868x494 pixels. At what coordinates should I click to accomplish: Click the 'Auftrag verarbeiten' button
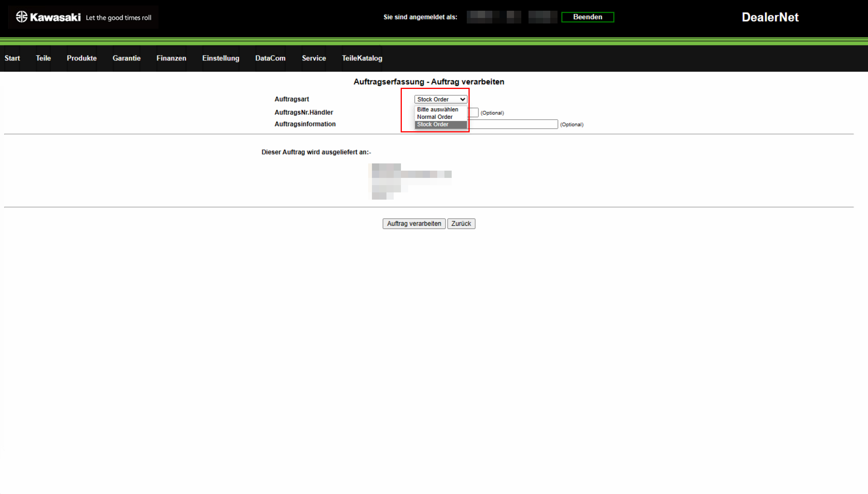coord(414,224)
